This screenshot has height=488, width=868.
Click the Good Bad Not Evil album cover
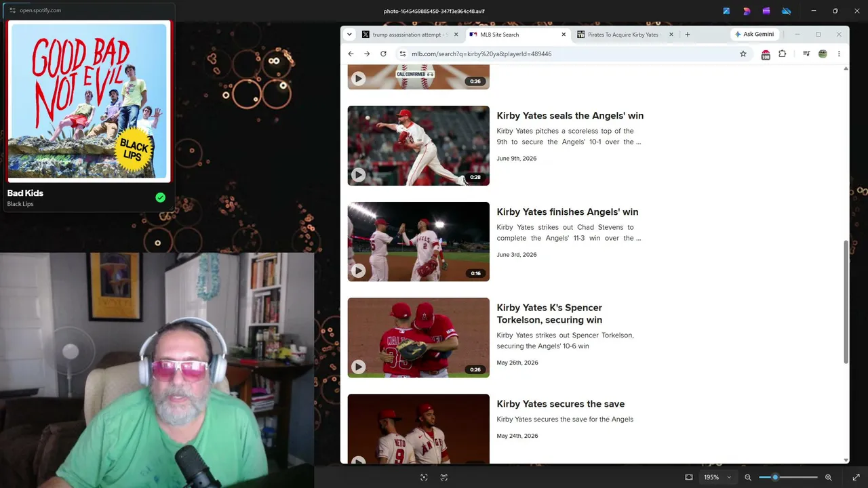click(89, 102)
